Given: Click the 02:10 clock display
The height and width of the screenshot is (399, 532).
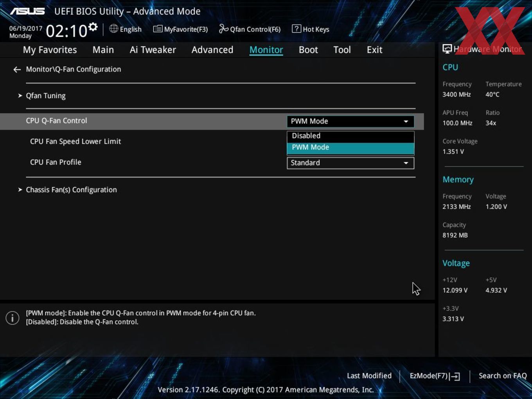Looking at the screenshot, I should click(x=66, y=31).
